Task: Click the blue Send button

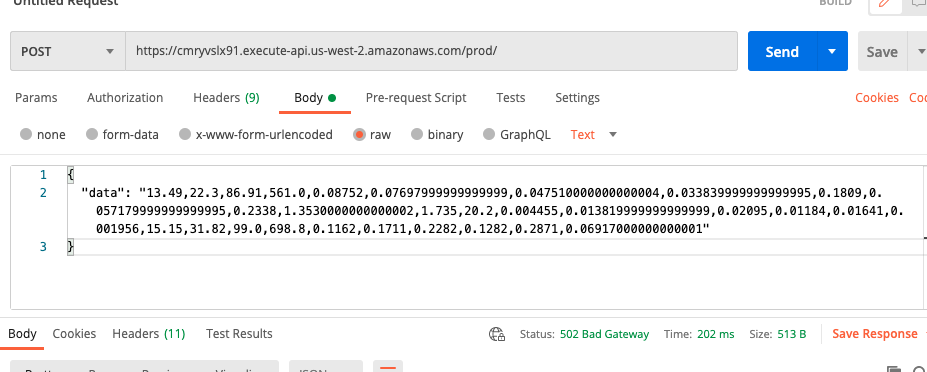Action: pos(782,51)
